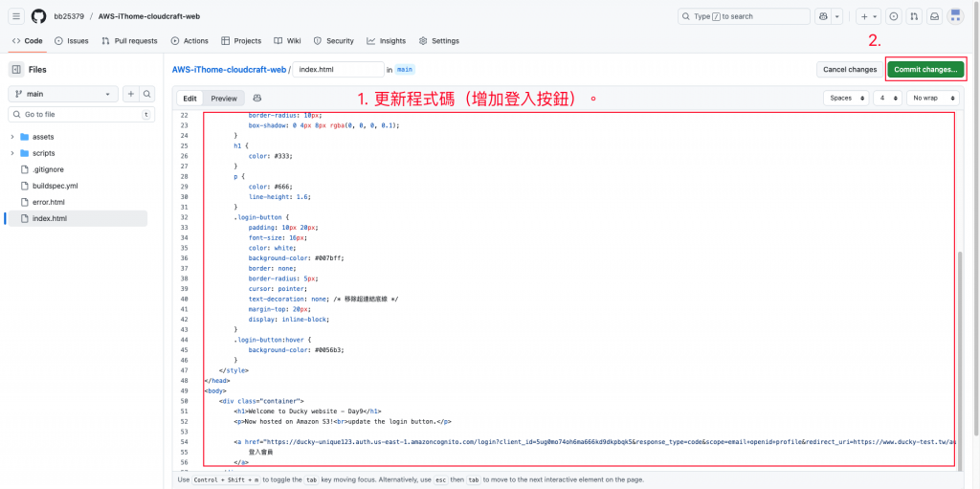
Task: Switch to the Code tab
Action: [x=28, y=40]
